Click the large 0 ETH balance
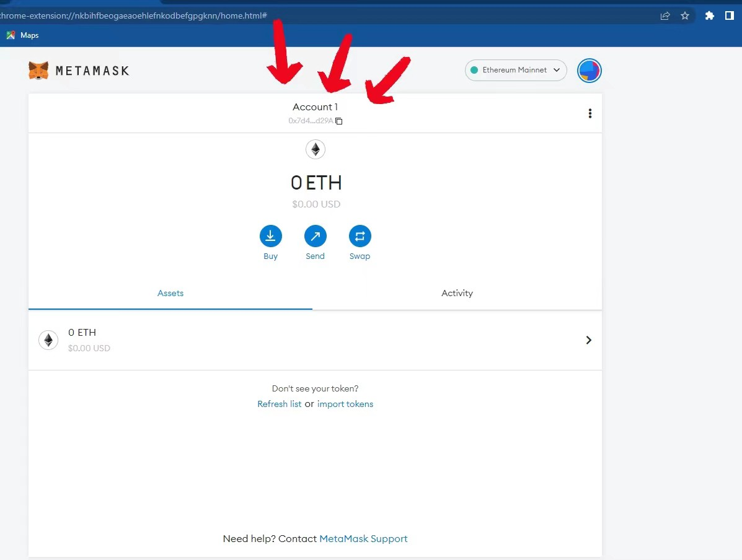742x560 pixels. pyautogui.click(x=316, y=183)
